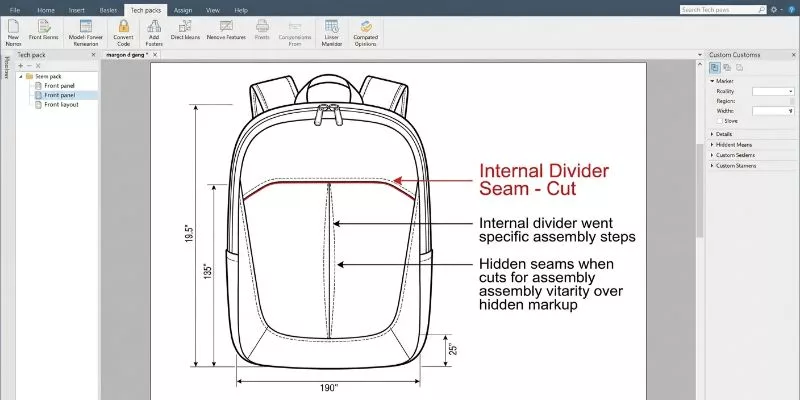This screenshot has height=400, width=800.
Task: Select the Direct Means ribbon icon
Action: (185, 26)
